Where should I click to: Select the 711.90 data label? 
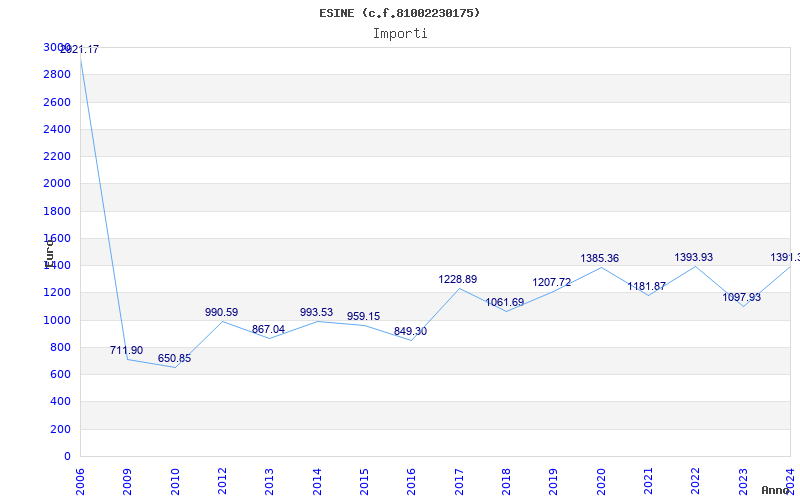click(x=127, y=351)
